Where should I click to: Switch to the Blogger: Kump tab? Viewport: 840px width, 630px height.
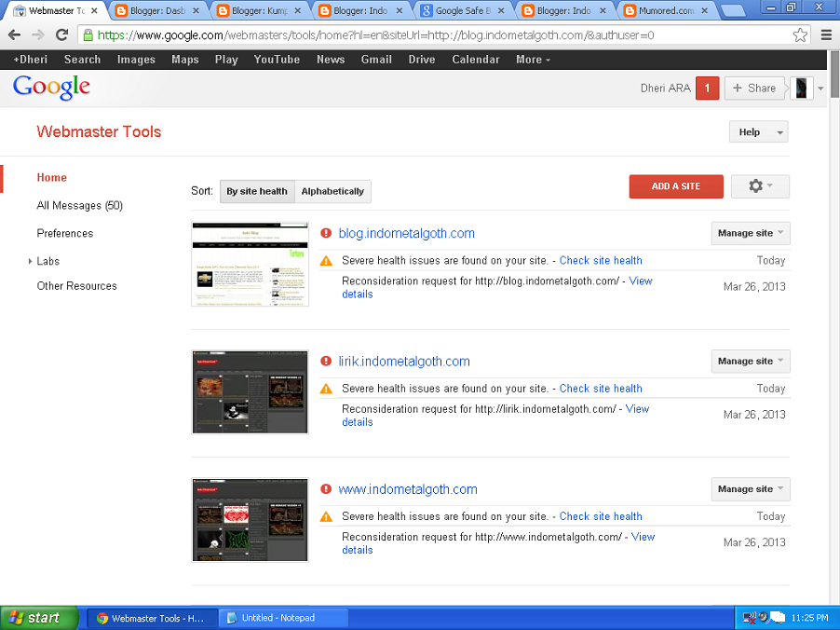[x=259, y=10]
